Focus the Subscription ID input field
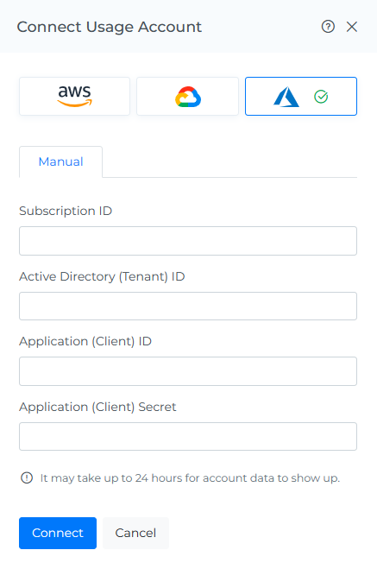377x588 pixels. coord(188,241)
